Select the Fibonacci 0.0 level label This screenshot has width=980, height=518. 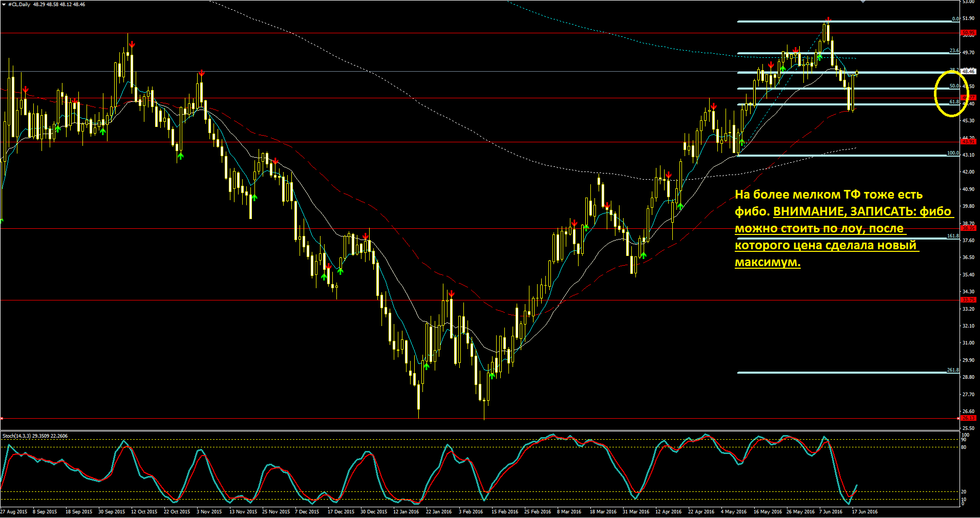tap(955, 19)
